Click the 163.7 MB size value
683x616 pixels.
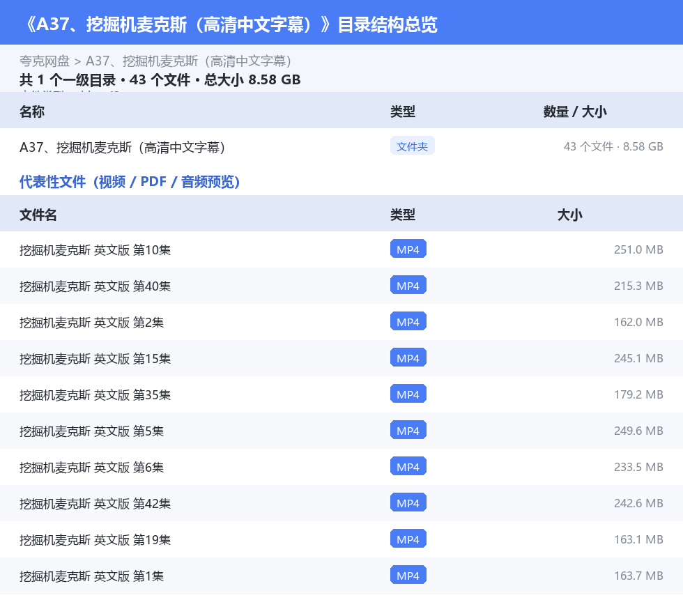[x=638, y=575]
